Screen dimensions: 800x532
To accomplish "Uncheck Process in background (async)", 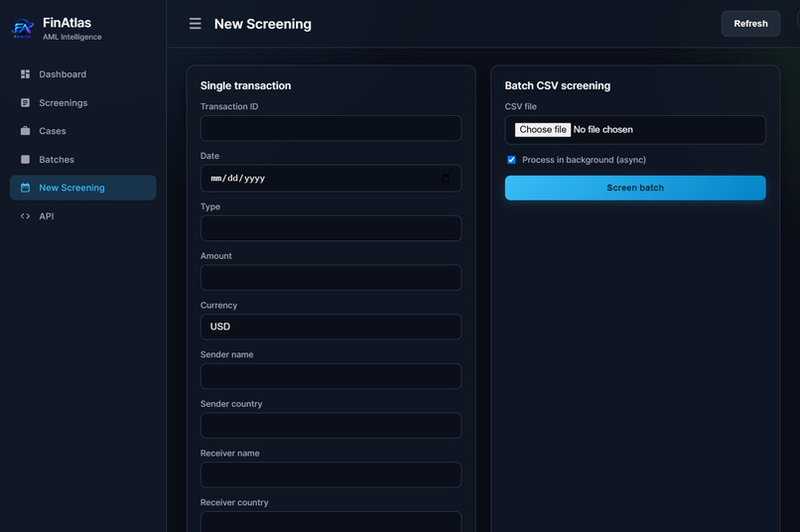I will (511, 160).
